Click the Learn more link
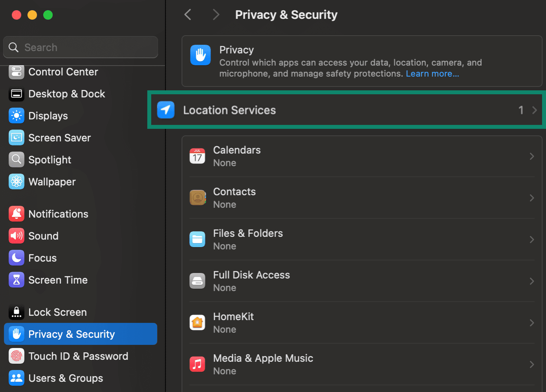This screenshot has width=546, height=392. coord(432,73)
